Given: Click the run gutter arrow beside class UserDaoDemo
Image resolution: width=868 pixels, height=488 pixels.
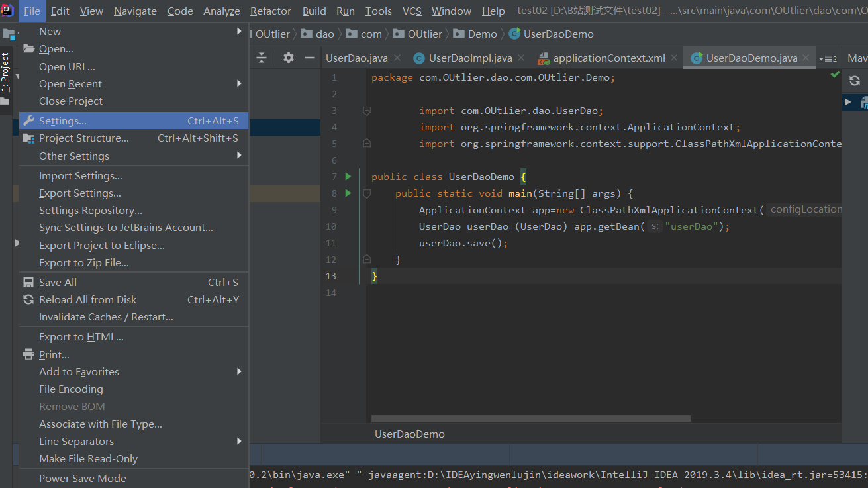Looking at the screenshot, I should click(x=348, y=177).
